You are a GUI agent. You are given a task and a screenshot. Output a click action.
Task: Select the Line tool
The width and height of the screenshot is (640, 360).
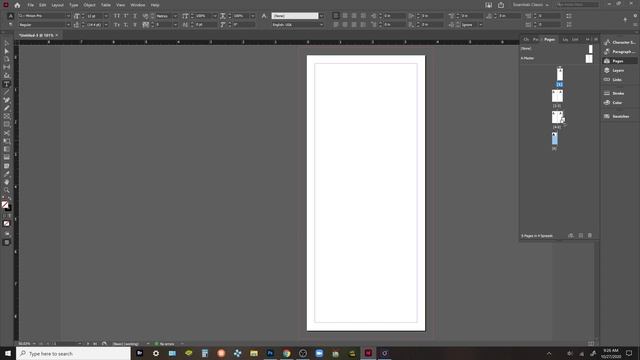[x=7, y=92]
